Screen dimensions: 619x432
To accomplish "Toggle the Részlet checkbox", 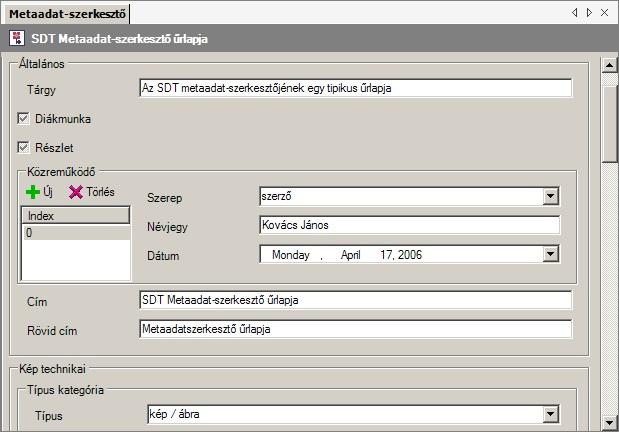I will [x=23, y=147].
